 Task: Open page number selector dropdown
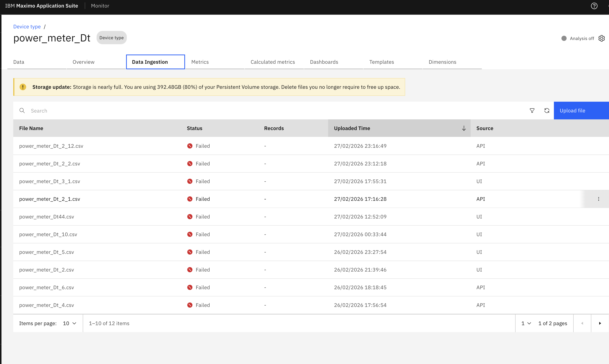pos(526,323)
